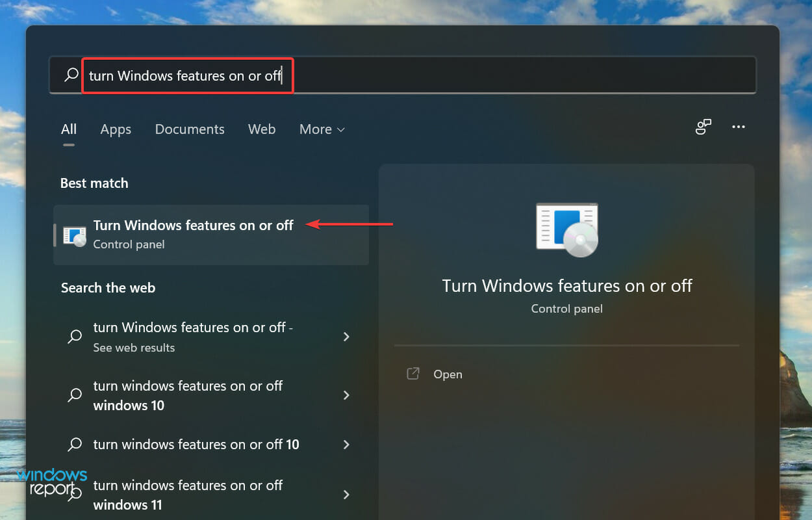The width and height of the screenshot is (812, 520).
Task: Click the feedback person icon near top right
Action: (704, 127)
